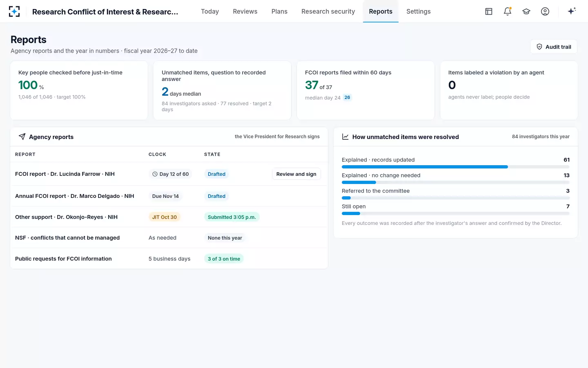
Task: Click the REPORT column header
Action: click(25, 155)
